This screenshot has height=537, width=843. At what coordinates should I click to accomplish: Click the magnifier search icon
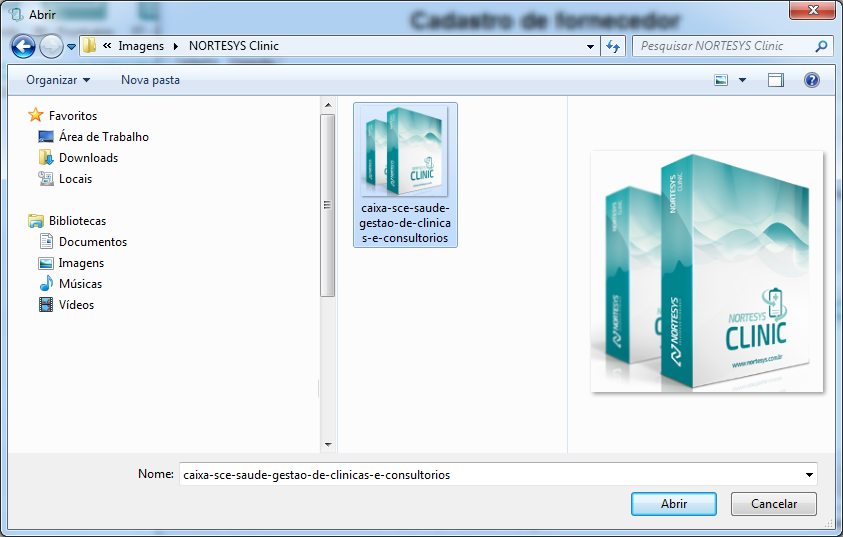click(x=821, y=46)
